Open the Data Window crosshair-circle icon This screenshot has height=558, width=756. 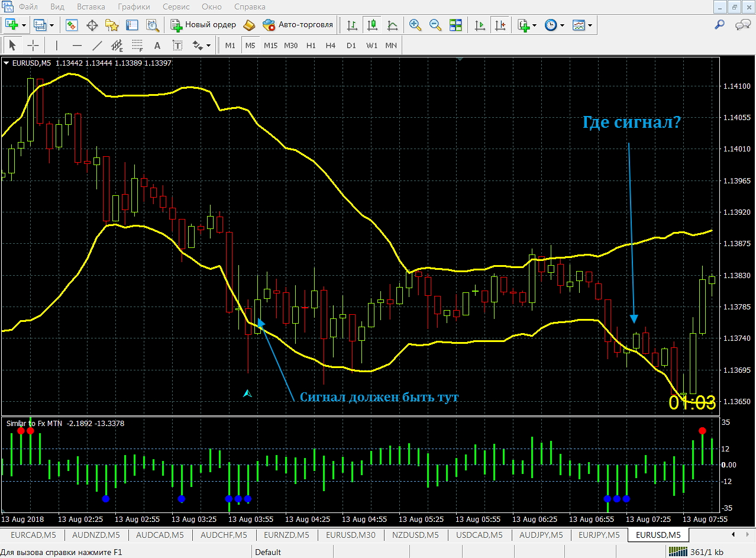coord(92,25)
